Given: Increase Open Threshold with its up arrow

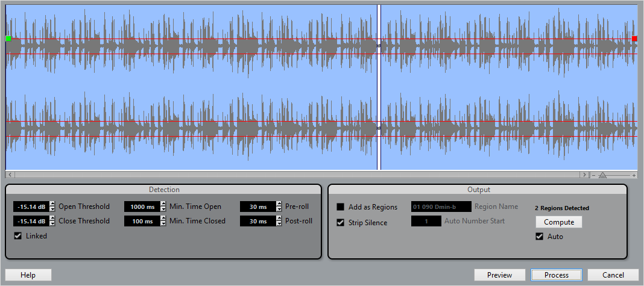Looking at the screenshot, I should [52, 204].
